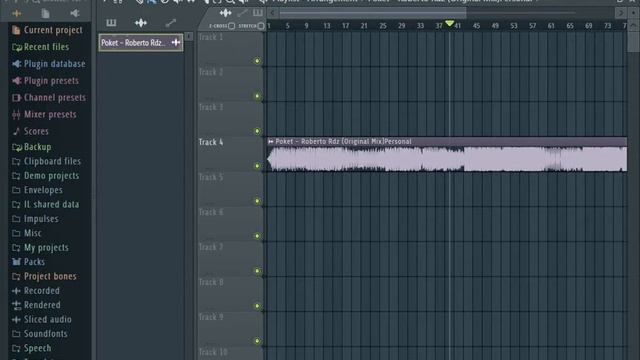Click bar 53 on the timeline ruler
Screen dimensions: 640x360
pyautogui.click(x=513, y=26)
